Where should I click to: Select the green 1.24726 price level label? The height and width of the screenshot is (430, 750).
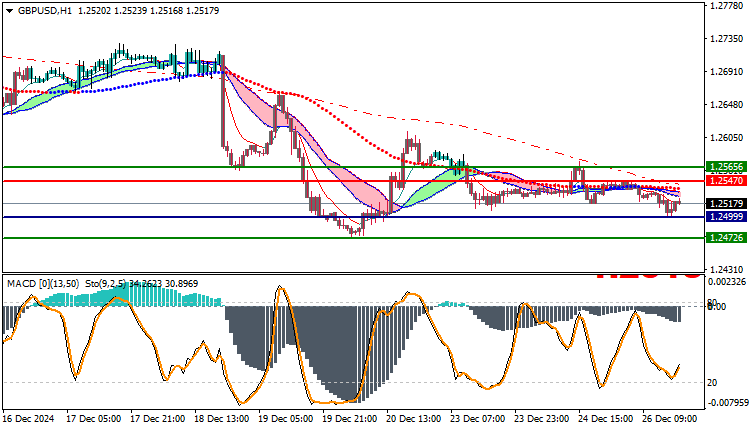tap(727, 238)
